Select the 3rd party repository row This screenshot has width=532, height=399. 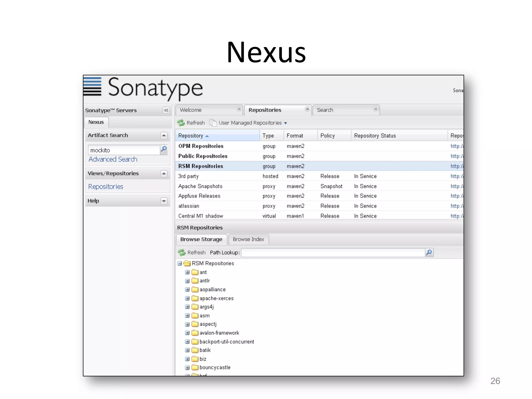pyautogui.click(x=320, y=176)
